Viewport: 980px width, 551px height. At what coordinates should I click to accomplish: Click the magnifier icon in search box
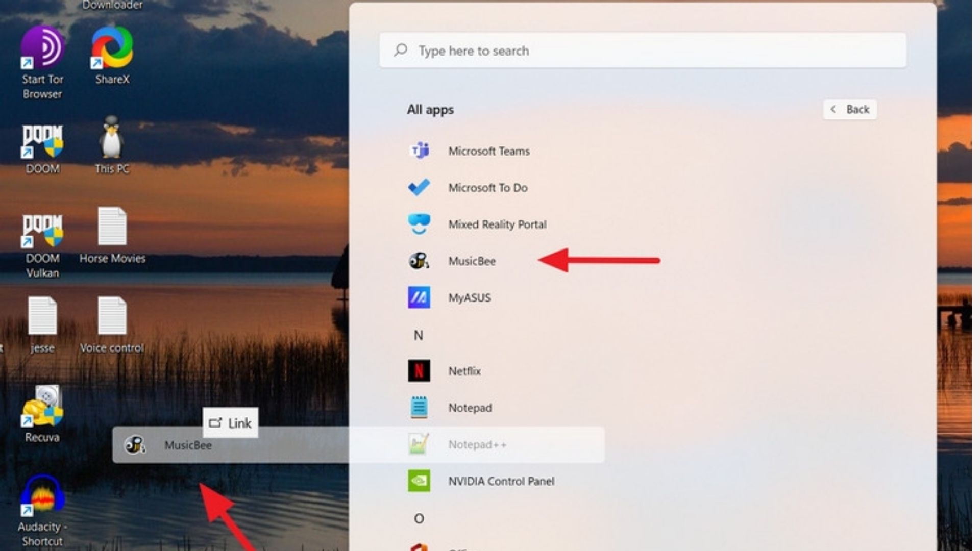401,50
